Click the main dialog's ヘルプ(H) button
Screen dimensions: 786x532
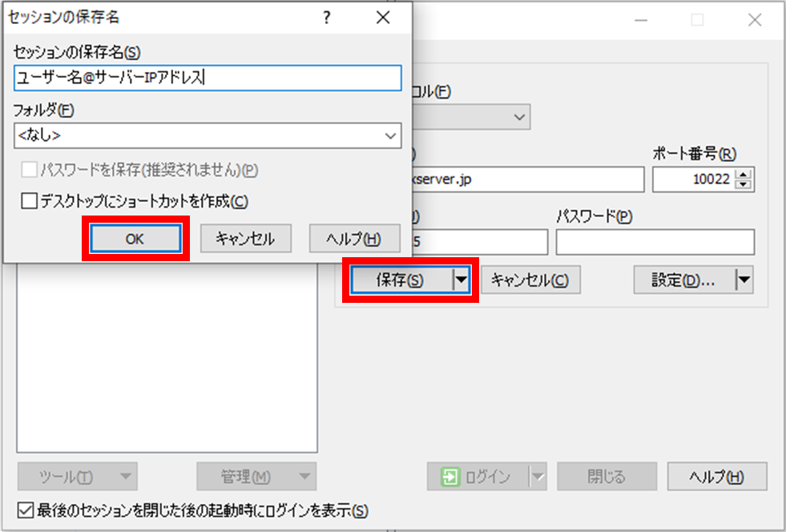(x=716, y=477)
